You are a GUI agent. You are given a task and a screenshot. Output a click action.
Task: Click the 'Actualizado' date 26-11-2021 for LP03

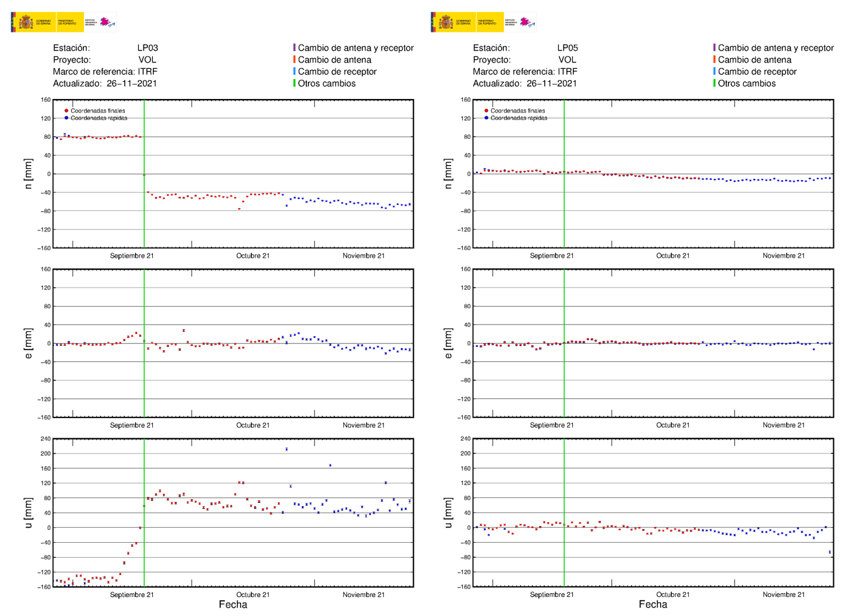132,83
